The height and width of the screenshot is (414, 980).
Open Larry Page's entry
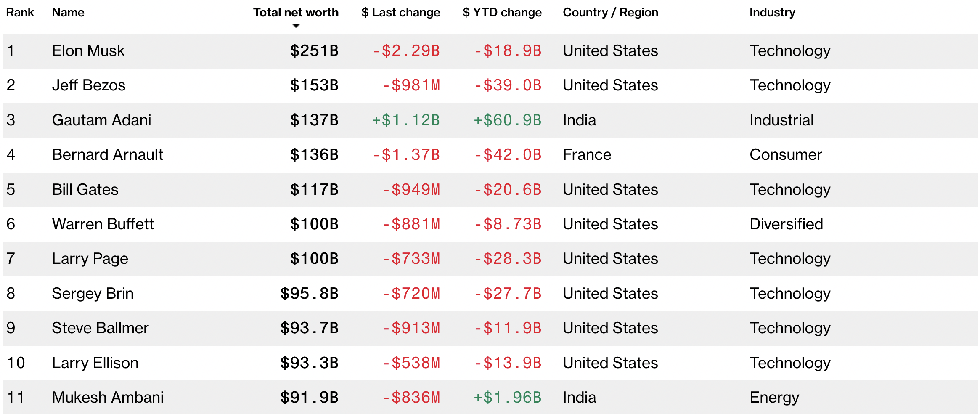pyautogui.click(x=90, y=259)
